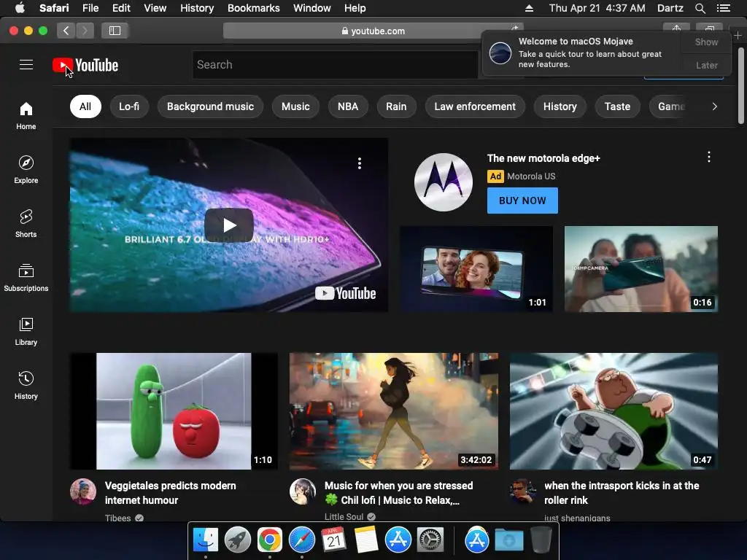747x560 pixels.
Task: Open Subscriptions in the sidebar
Action: click(26, 277)
